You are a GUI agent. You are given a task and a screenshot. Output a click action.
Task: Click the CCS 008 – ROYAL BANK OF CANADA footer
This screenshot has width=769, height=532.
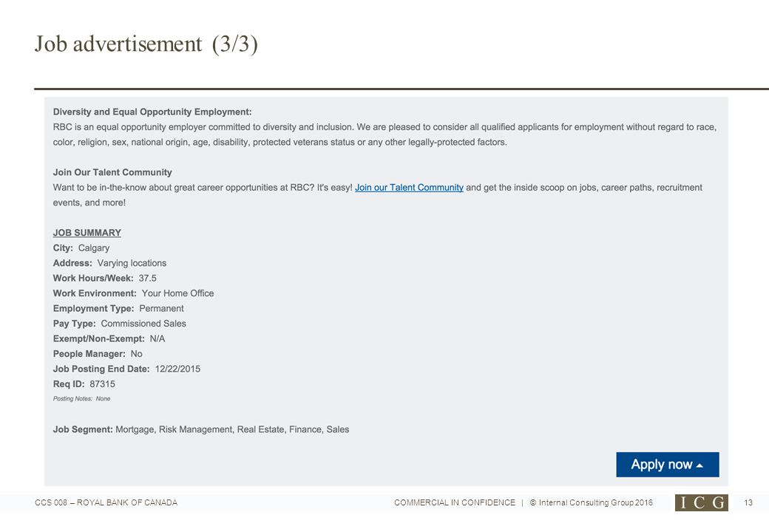click(x=106, y=502)
